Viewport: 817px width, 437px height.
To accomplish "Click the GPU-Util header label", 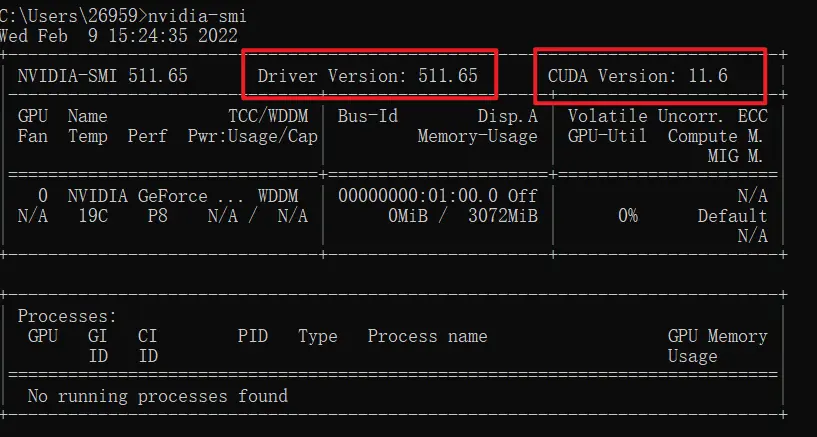I will [608, 136].
